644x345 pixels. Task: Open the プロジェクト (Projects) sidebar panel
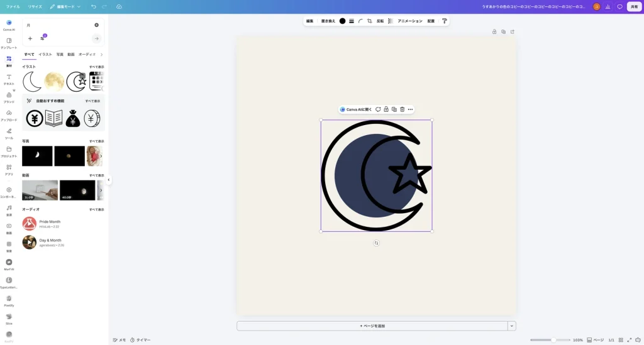click(x=9, y=151)
